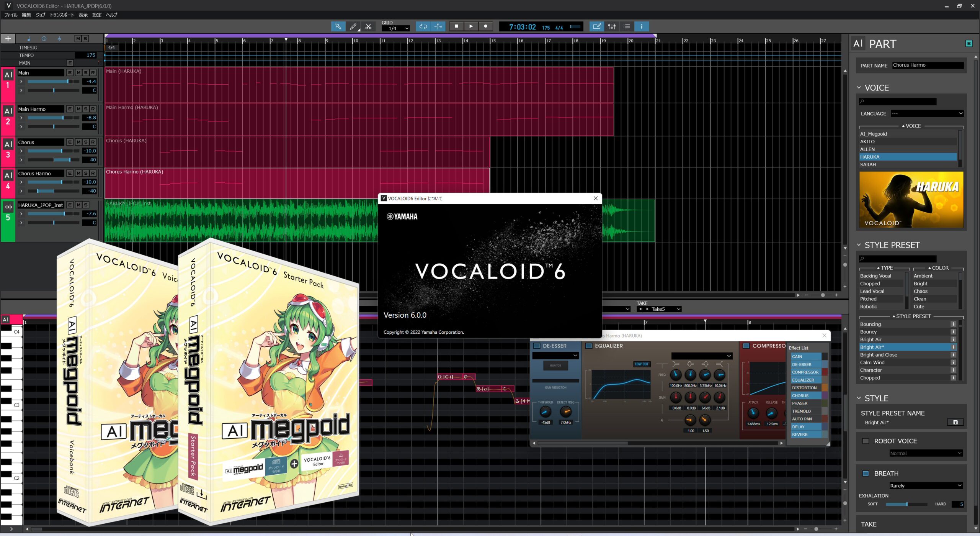This screenshot has width=980, height=536.
Task: Click the list view icon in the toolbar
Action: (x=627, y=26)
